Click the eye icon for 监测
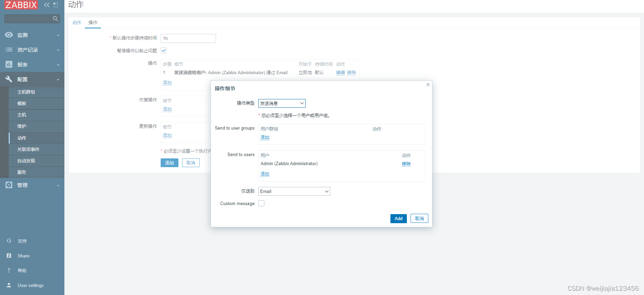 (x=9, y=35)
